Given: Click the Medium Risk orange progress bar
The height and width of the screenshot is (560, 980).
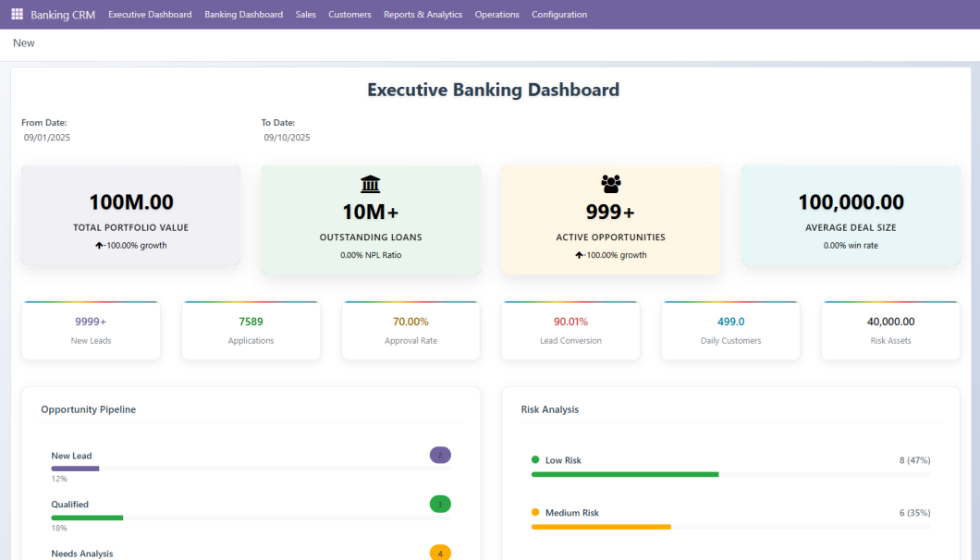Looking at the screenshot, I should pos(601,527).
